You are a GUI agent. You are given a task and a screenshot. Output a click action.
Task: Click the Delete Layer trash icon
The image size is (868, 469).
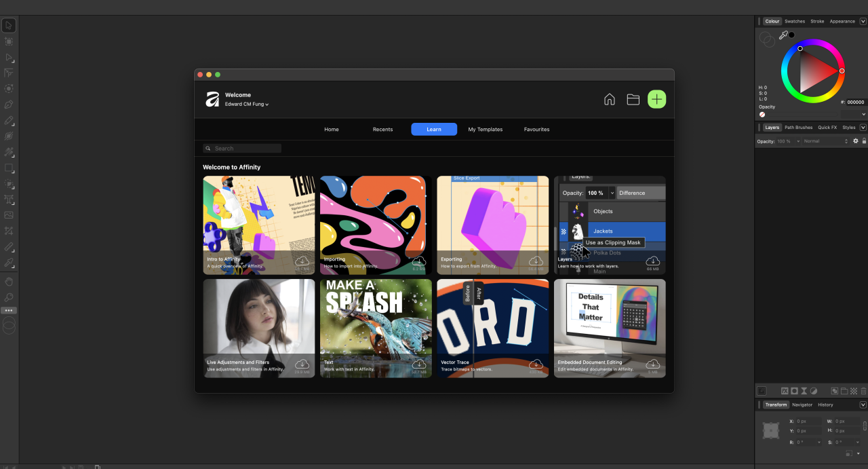click(x=863, y=391)
